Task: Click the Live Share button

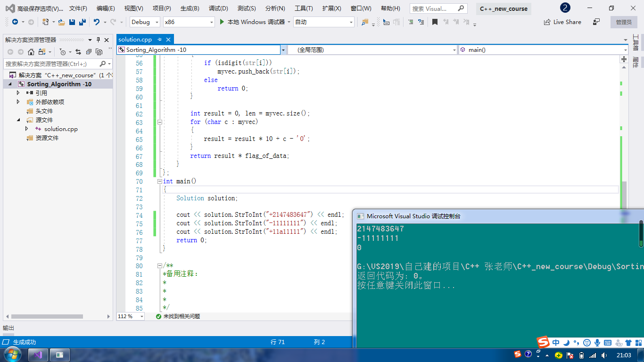Action: pyautogui.click(x=562, y=22)
